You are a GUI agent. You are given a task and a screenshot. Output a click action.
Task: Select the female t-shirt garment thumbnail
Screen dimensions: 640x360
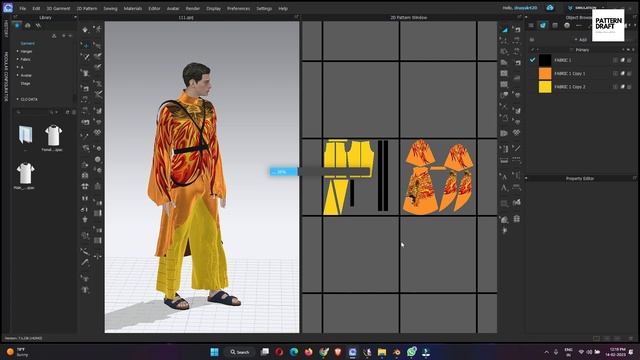(x=53, y=136)
